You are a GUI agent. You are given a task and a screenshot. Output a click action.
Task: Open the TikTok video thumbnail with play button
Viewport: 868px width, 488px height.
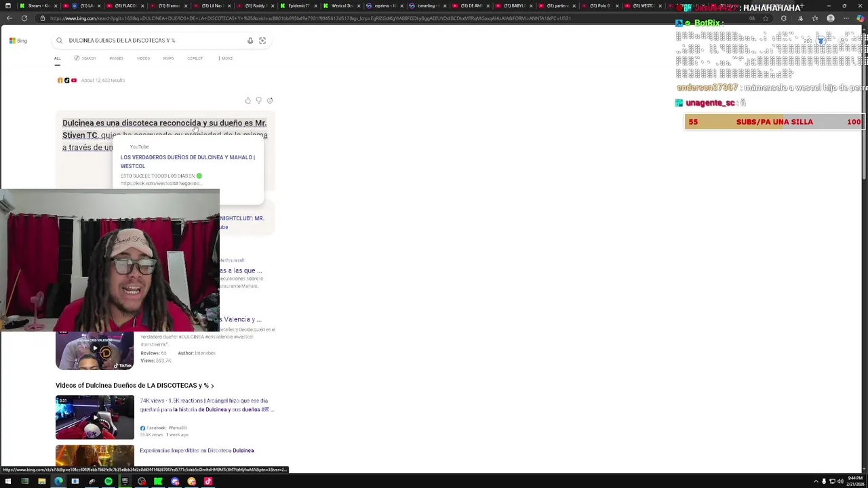[x=95, y=351]
